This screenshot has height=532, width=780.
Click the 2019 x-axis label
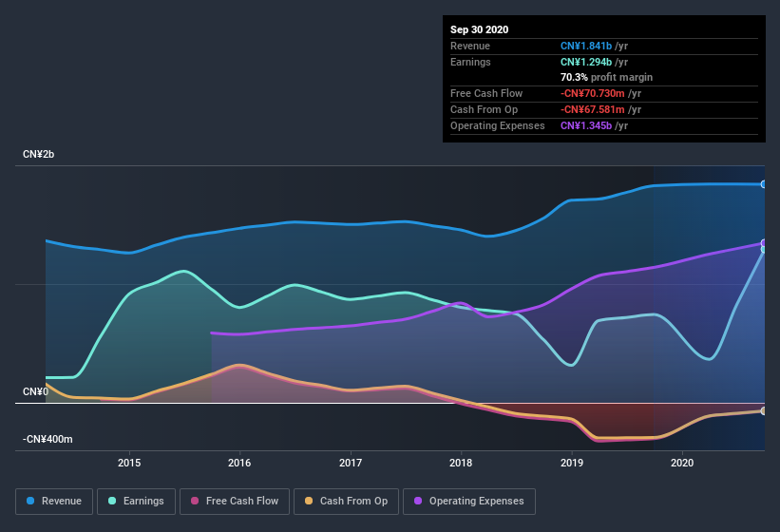(572, 463)
